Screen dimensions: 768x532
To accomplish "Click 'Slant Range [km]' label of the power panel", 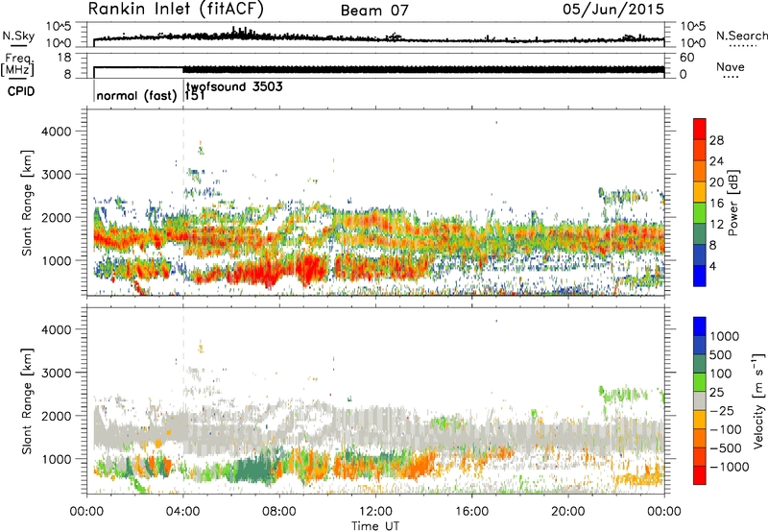I will pos(27,203).
